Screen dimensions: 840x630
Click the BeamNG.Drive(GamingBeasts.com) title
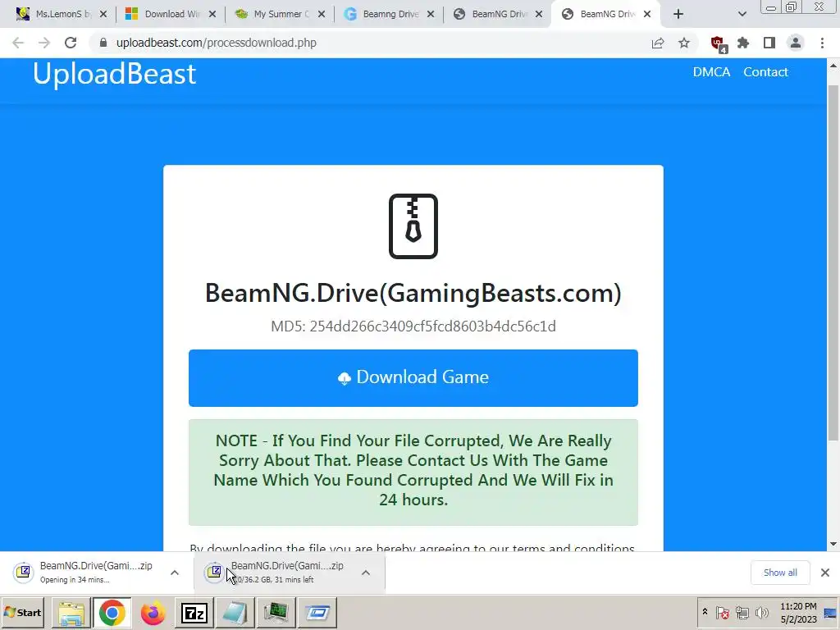coord(413,293)
